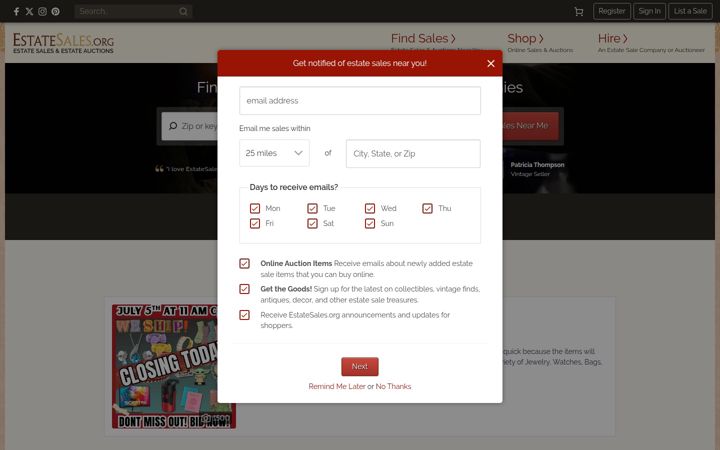The image size is (720, 450).
Task: Click the Patricia Thompson testimonial name
Action: tap(537, 165)
